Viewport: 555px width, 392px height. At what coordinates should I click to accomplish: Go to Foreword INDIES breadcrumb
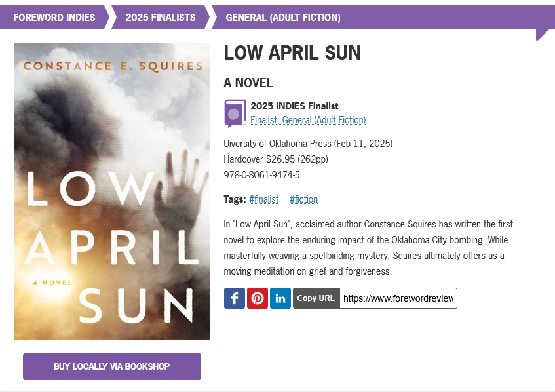point(54,18)
